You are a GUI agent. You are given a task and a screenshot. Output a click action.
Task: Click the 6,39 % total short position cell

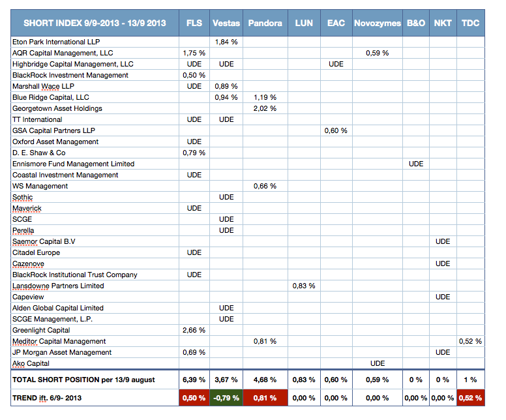(x=194, y=380)
